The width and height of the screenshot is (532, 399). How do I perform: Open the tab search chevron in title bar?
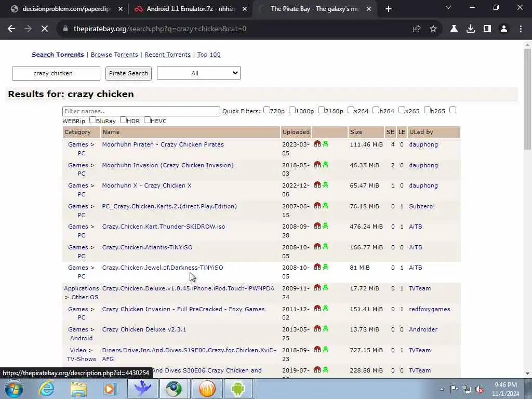[x=448, y=7]
